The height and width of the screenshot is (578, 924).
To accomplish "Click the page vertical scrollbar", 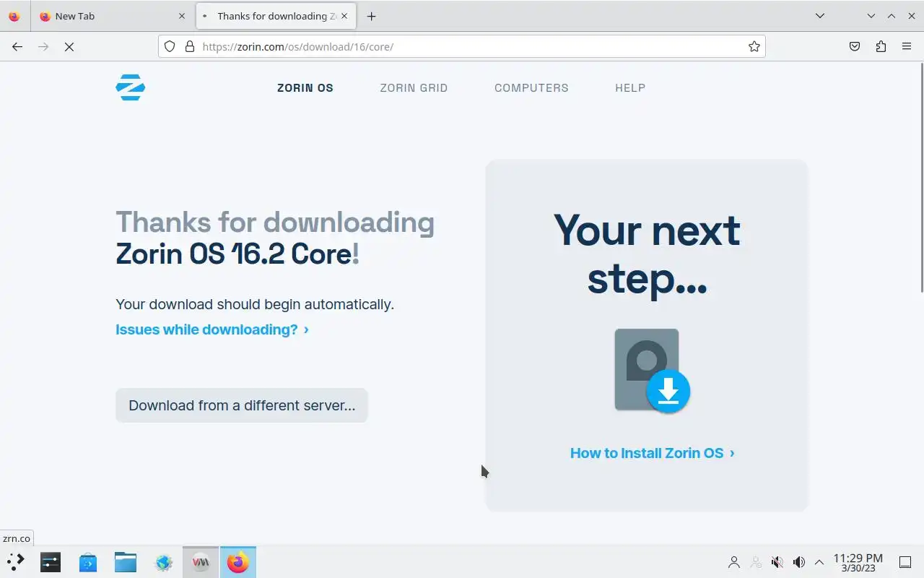I will 920,177.
